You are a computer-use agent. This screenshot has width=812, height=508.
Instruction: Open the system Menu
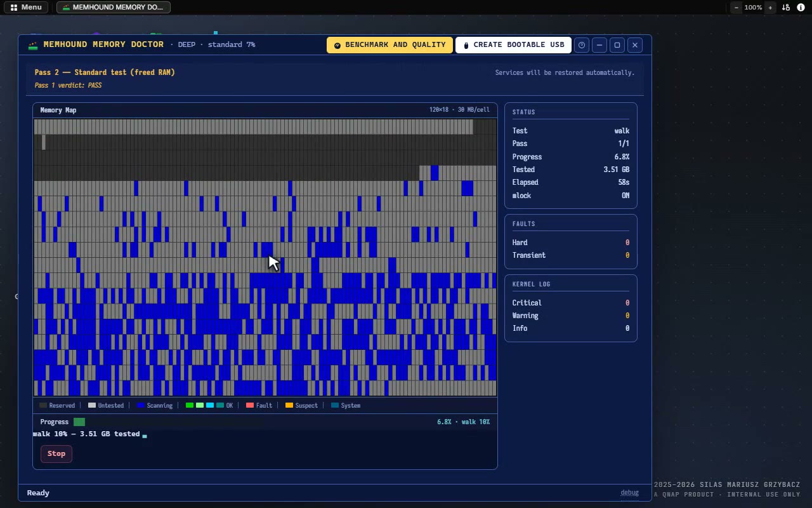click(26, 8)
